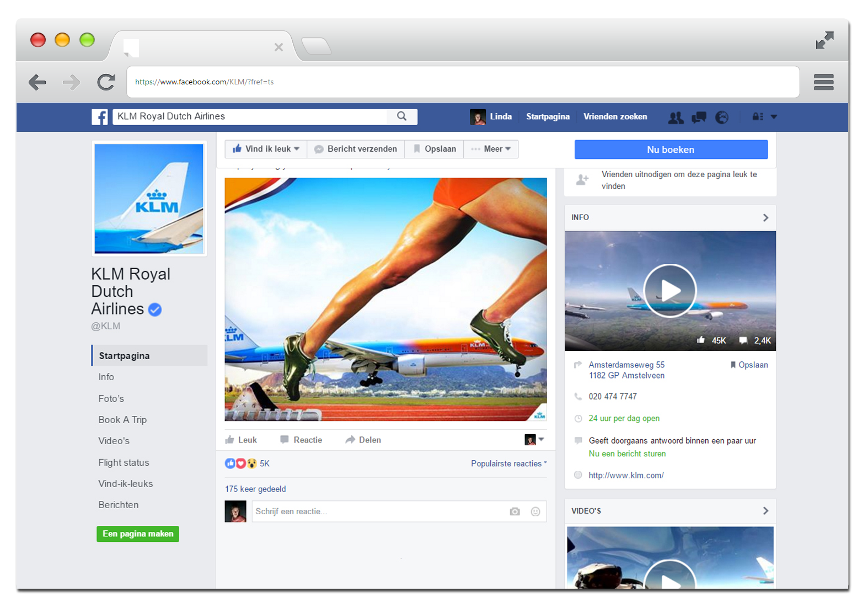Viewport: 868px width, 608px height.
Task: Open Video's in the page sidebar
Action: coord(114,441)
